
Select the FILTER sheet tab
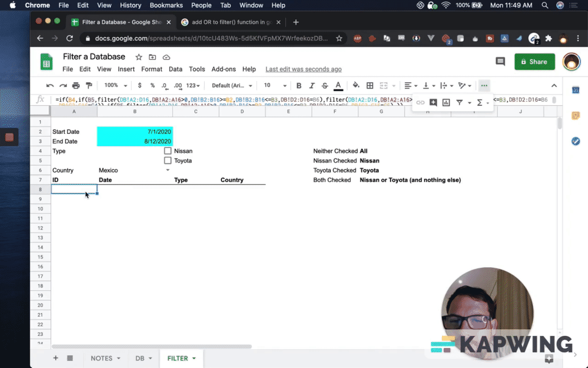pyautogui.click(x=181, y=358)
